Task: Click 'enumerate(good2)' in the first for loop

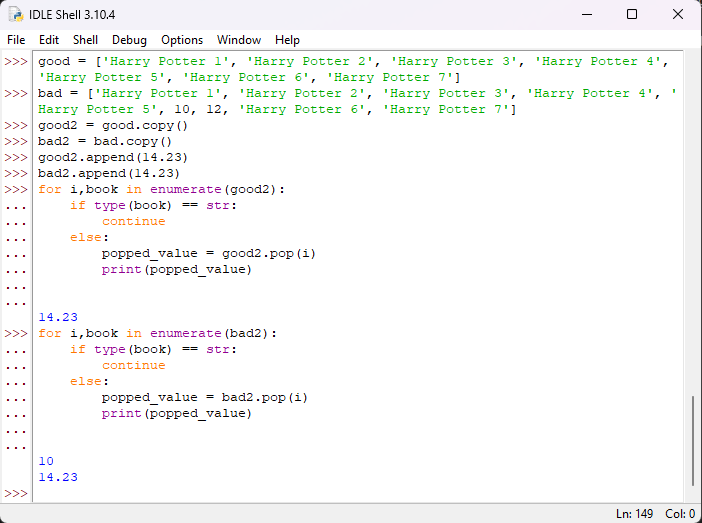Action: pos(213,189)
